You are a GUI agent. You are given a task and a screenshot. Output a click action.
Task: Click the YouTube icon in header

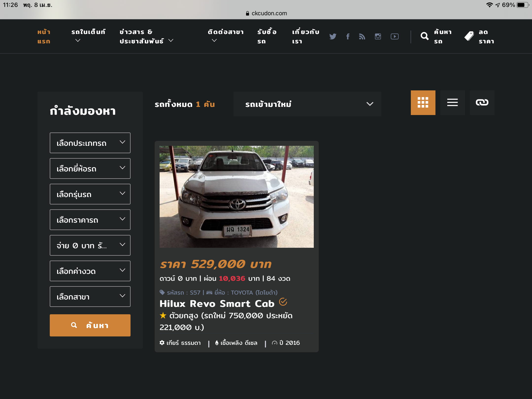click(395, 36)
